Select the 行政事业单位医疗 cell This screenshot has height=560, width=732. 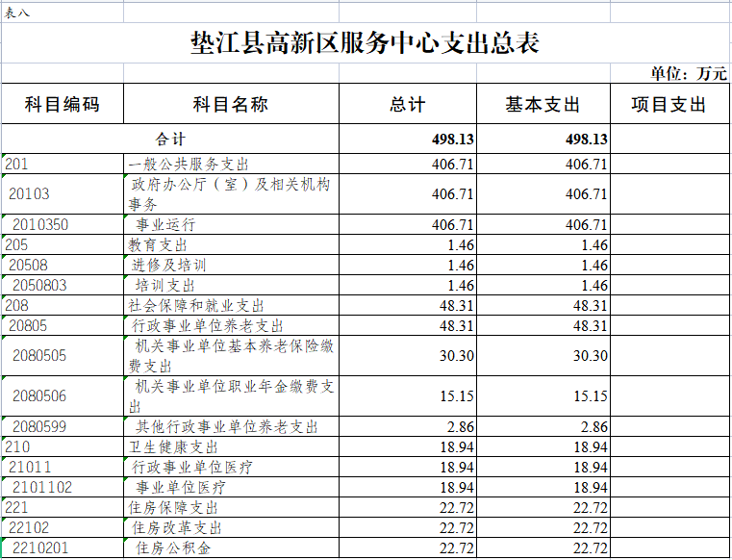(231, 467)
